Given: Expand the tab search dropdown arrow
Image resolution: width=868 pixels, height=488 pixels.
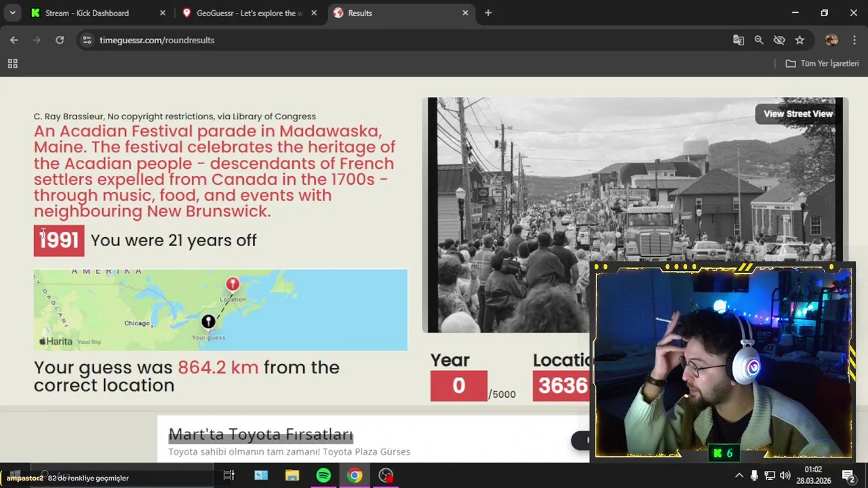Looking at the screenshot, I should tap(12, 13).
